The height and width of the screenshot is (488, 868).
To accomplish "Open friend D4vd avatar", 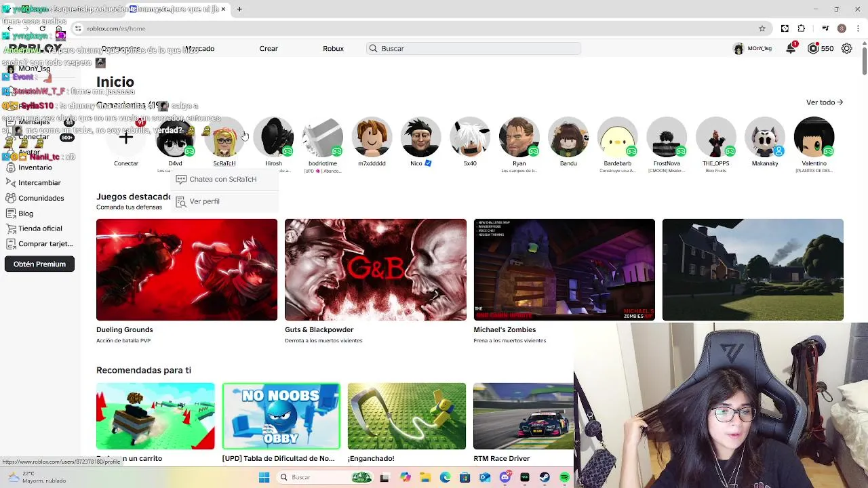I will point(175,138).
